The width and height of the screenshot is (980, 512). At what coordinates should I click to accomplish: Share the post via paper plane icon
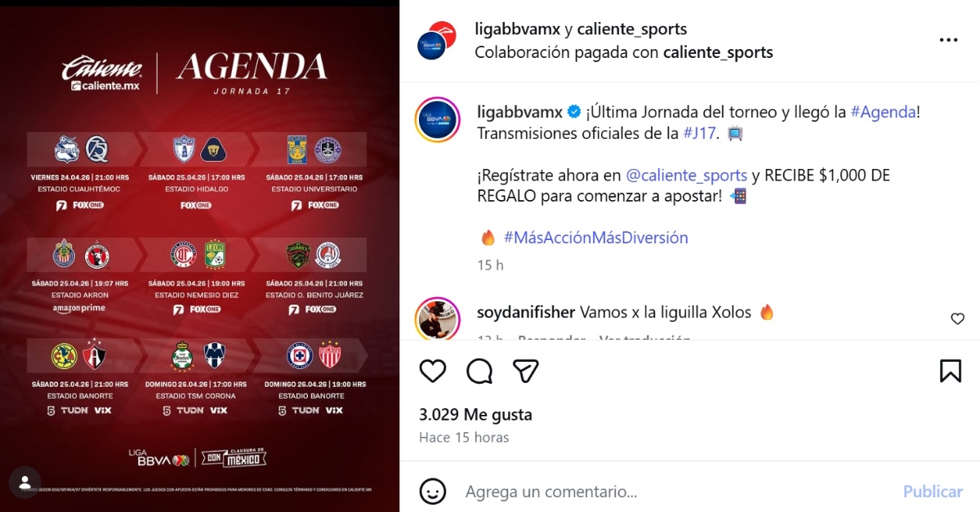pyautogui.click(x=526, y=371)
